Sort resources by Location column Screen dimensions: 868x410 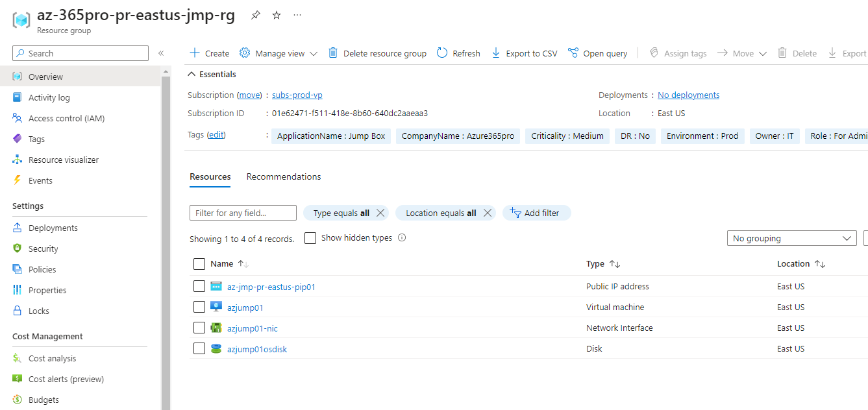point(801,264)
